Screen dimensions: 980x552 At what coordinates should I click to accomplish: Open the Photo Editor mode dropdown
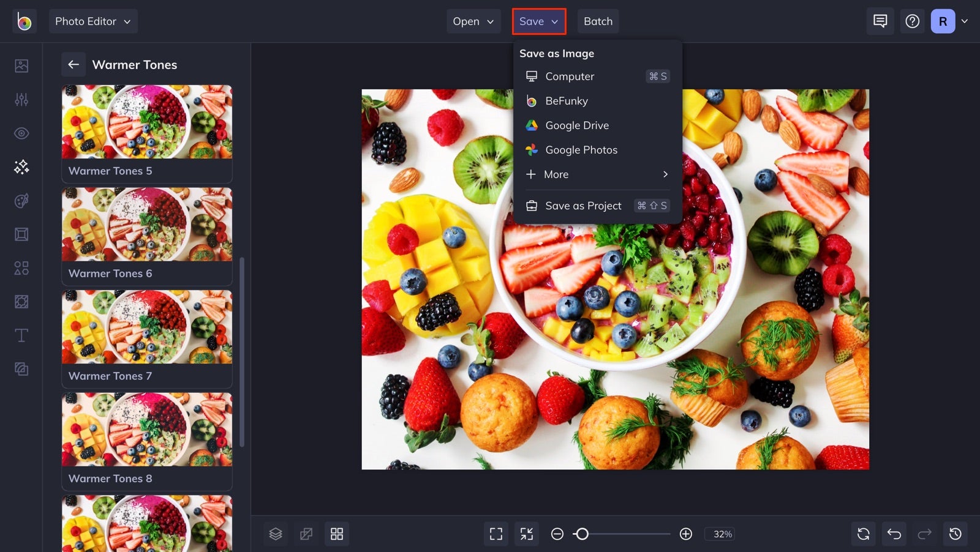click(x=93, y=21)
